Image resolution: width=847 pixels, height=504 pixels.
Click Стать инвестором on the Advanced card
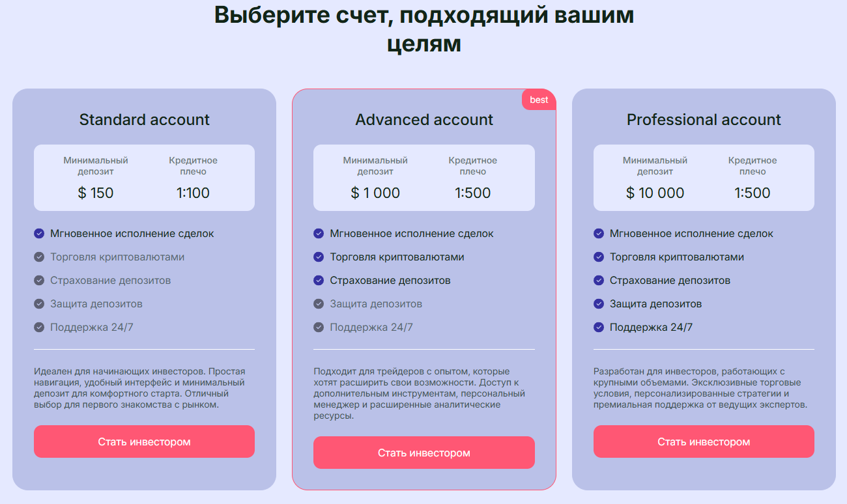423,452
